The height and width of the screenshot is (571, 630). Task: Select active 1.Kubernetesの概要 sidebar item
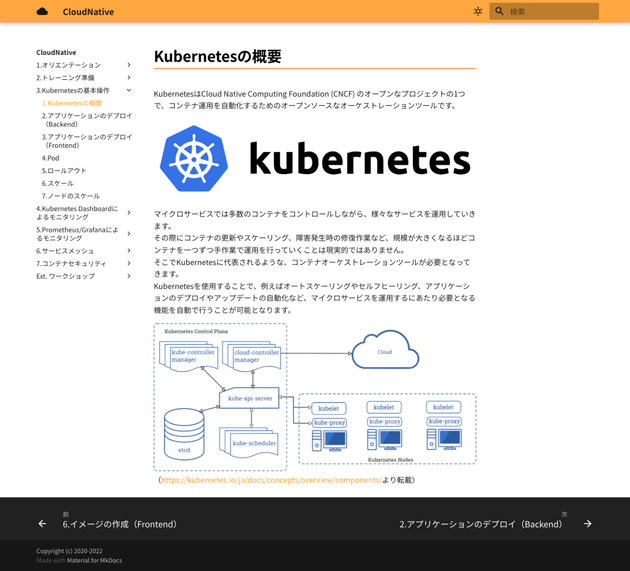[72, 103]
